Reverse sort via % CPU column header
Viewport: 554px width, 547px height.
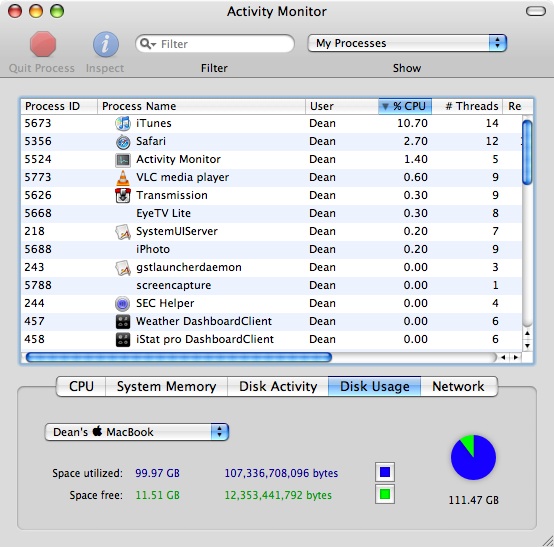(405, 106)
